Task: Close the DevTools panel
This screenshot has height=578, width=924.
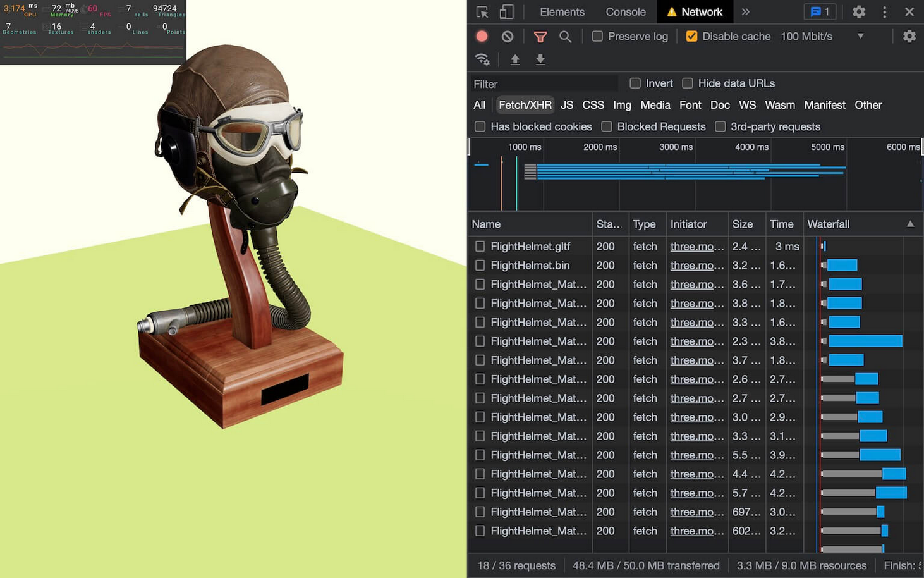Action: tap(909, 12)
